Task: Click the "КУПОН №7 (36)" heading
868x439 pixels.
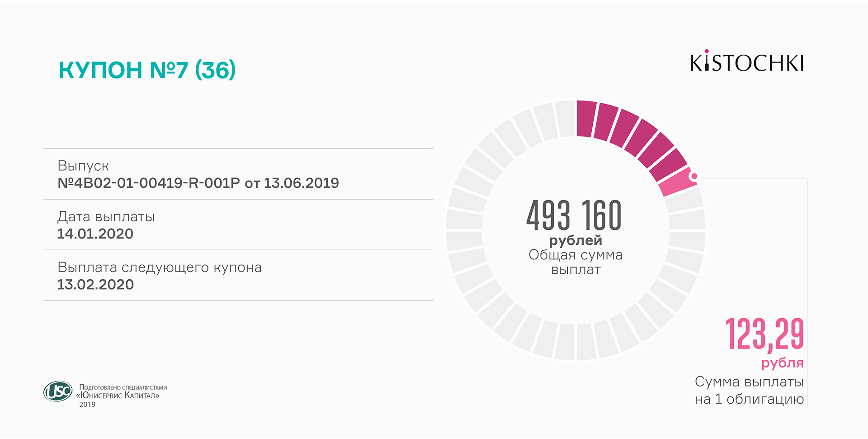Action: pos(147,70)
